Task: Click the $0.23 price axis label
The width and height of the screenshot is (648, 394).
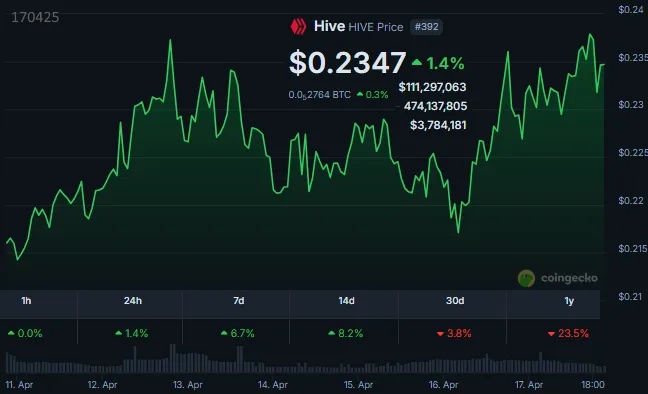Action: (x=631, y=105)
